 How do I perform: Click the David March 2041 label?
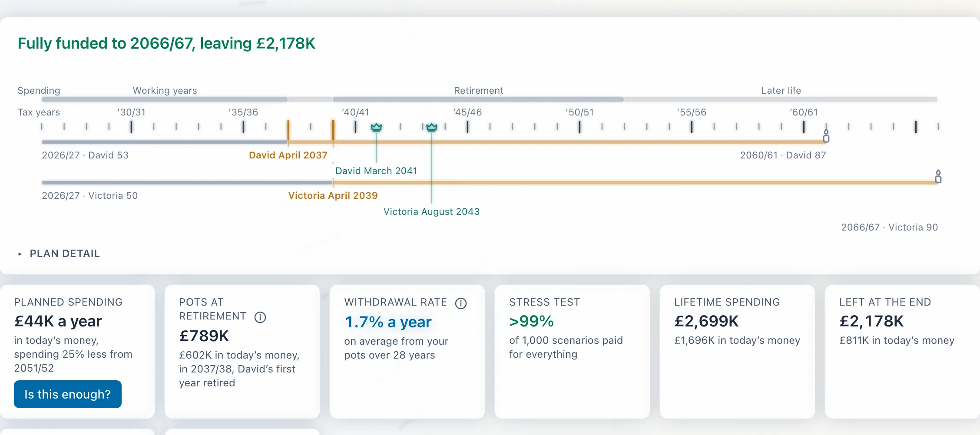[x=376, y=171]
